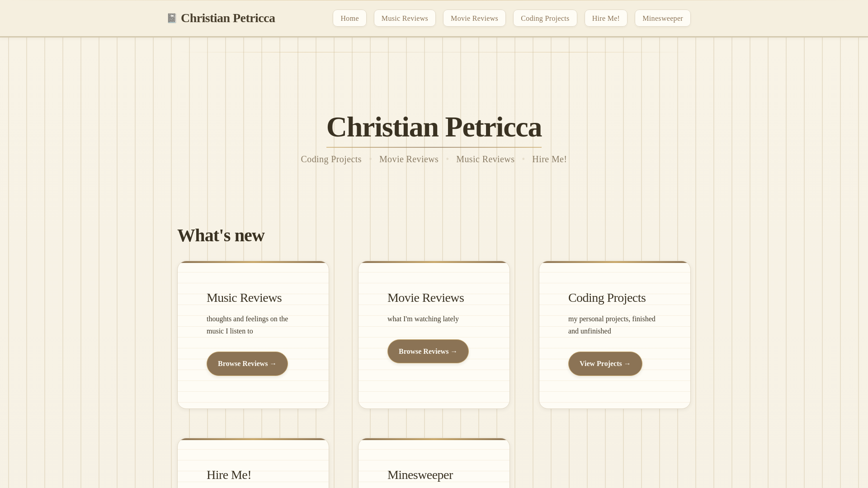
Task: Select the Minesweeper card title
Action: click(x=420, y=475)
